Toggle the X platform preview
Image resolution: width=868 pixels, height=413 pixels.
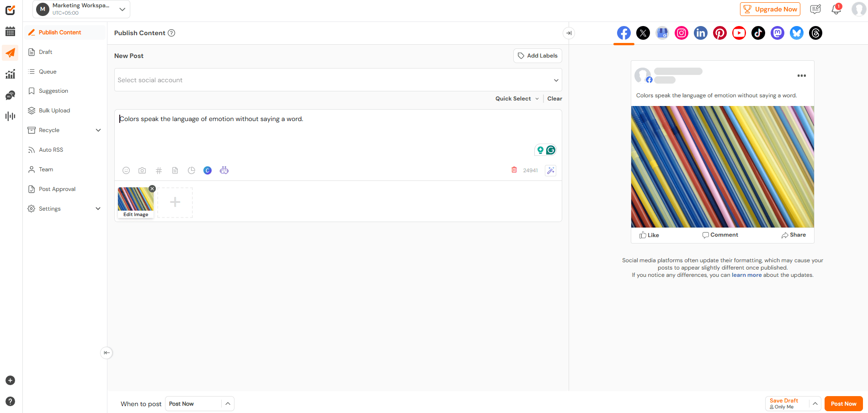point(643,32)
